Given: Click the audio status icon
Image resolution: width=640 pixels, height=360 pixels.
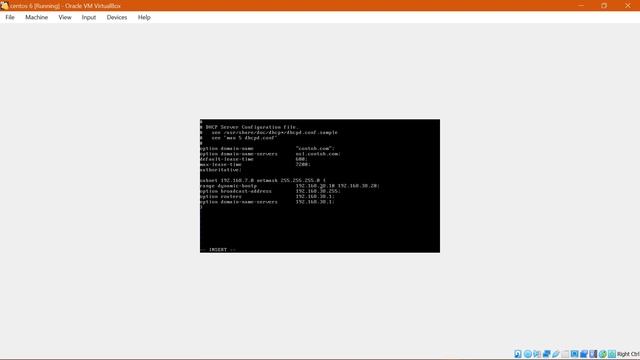Looking at the screenshot, I should (537, 354).
